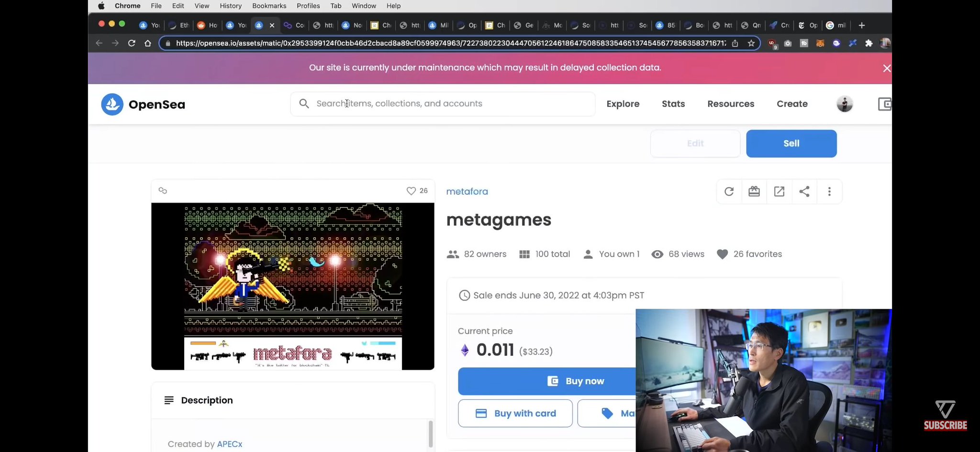Click the share icon

(804, 191)
